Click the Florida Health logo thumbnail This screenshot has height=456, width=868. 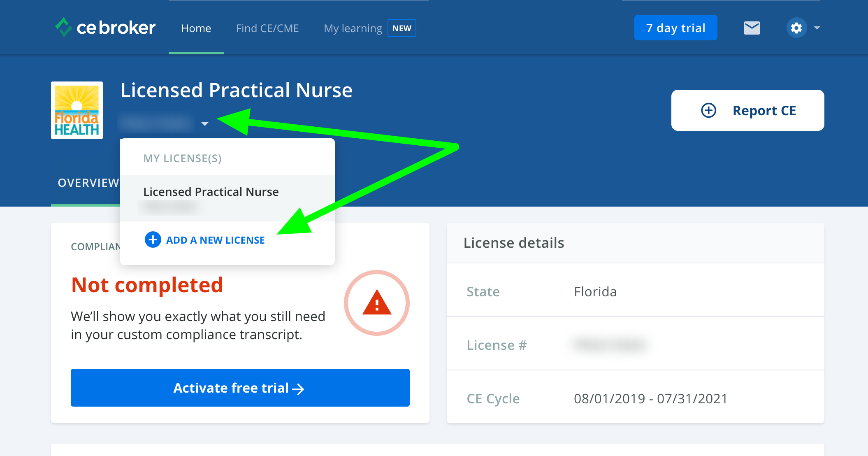point(77,110)
